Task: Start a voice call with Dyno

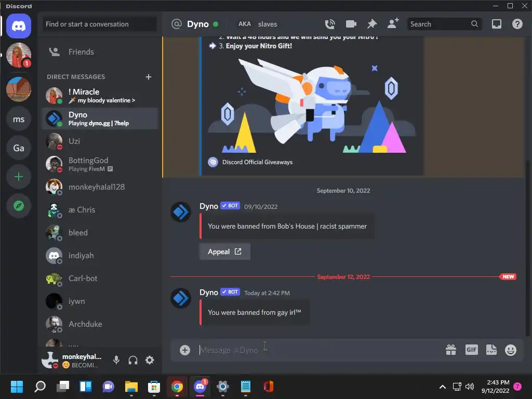Action: pyautogui.click(x=330, y=24)
